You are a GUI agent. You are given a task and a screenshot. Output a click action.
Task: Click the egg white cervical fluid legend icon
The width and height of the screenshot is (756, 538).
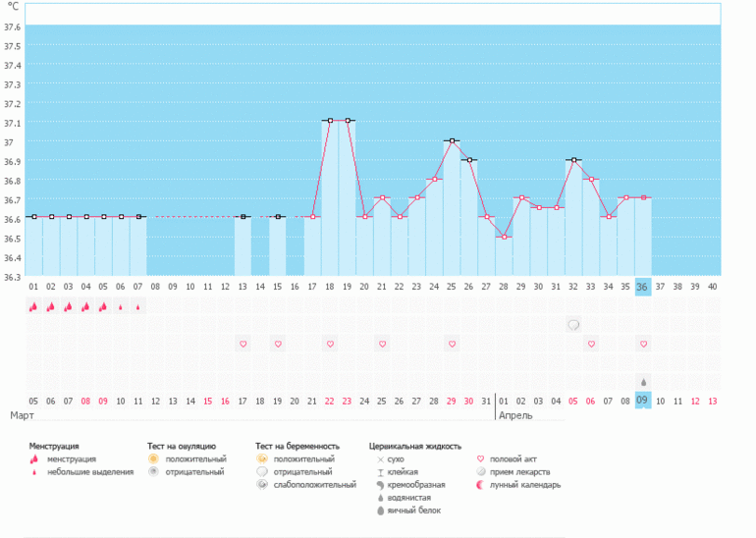tap(379, 511)
